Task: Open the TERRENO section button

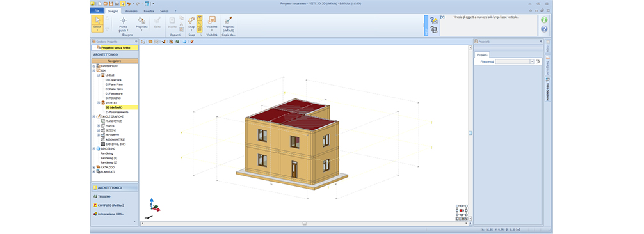Action: [115, 196]
